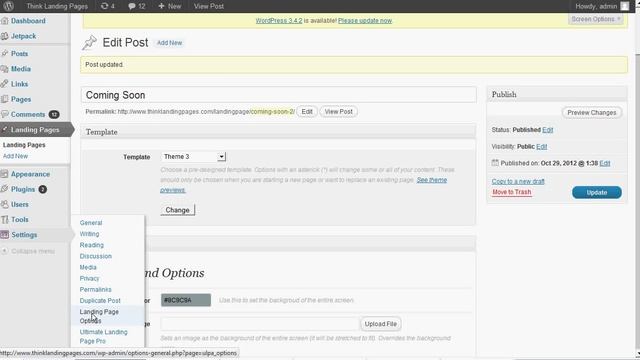Click the Tools icon in sidebar
The width and height of the screenshot is (640, 360).
pos(5,220)
